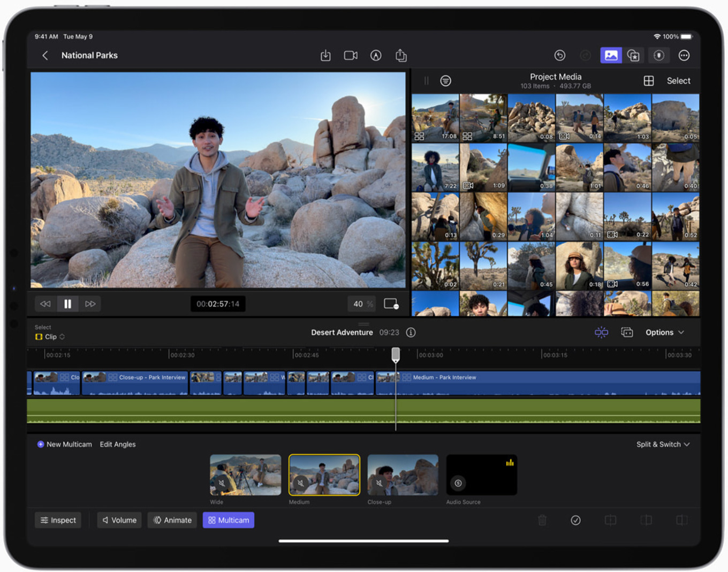The height and width of the screenshot is (572, 728).
Task: Open the camera record icon
Action: tap(351, 56)
